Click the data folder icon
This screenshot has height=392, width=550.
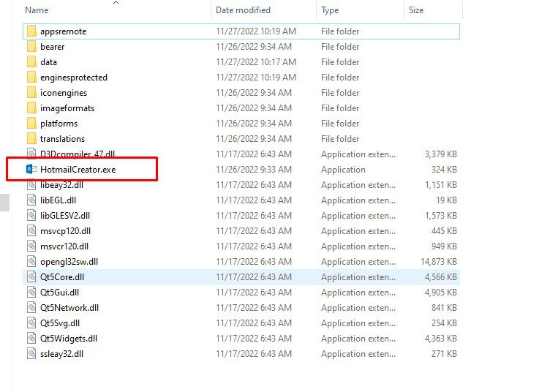[31, 62]
